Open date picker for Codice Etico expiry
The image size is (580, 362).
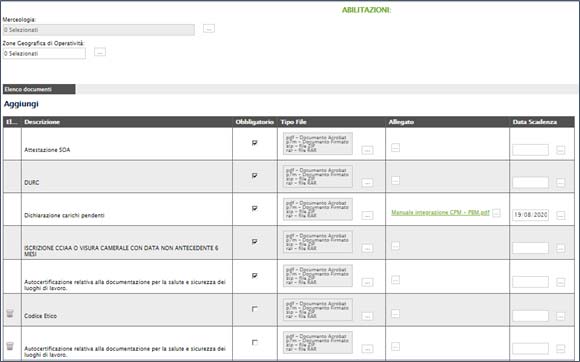click(x=561, y=316)
